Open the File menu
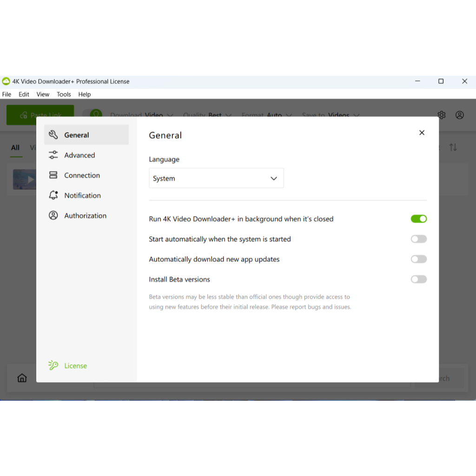Screen dimensions: 476x476 click(7, 94)
